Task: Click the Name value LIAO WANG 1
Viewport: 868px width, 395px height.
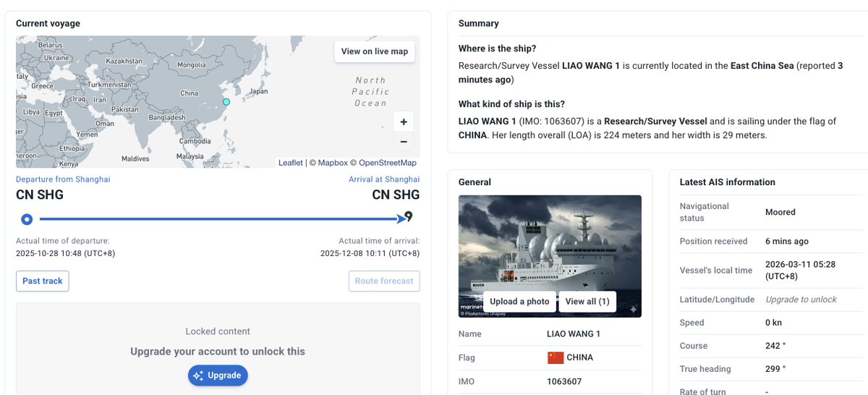Action: [x=574, y=334]
